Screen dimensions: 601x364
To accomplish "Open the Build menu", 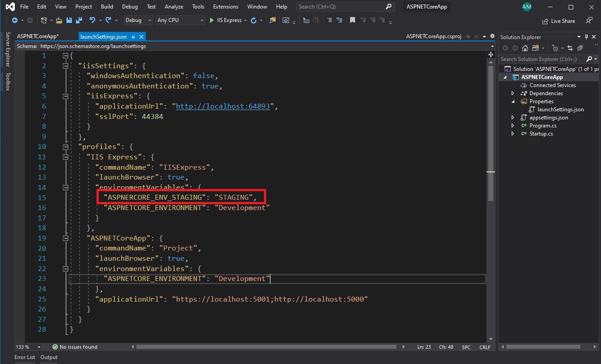I will [x=107, y=7].
